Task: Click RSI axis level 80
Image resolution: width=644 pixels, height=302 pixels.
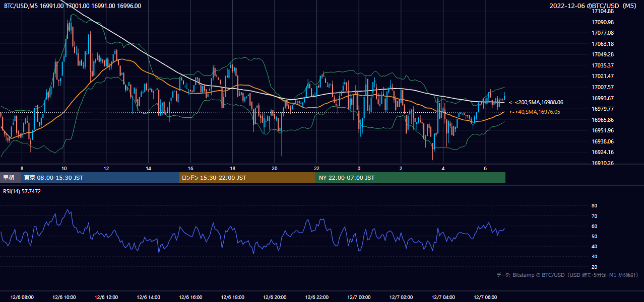Action: pos(595,206)
